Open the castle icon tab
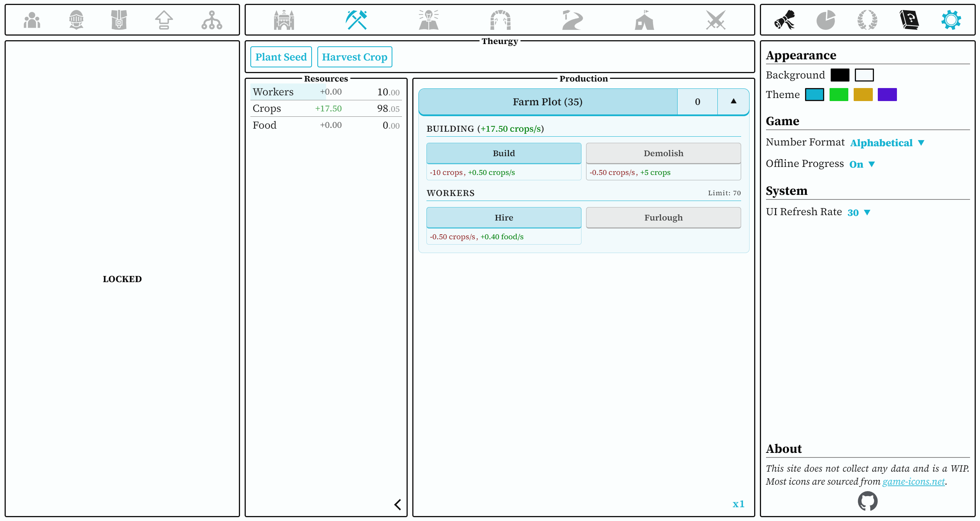Viewport: 980px width, 521px height. tap(284, 20)
